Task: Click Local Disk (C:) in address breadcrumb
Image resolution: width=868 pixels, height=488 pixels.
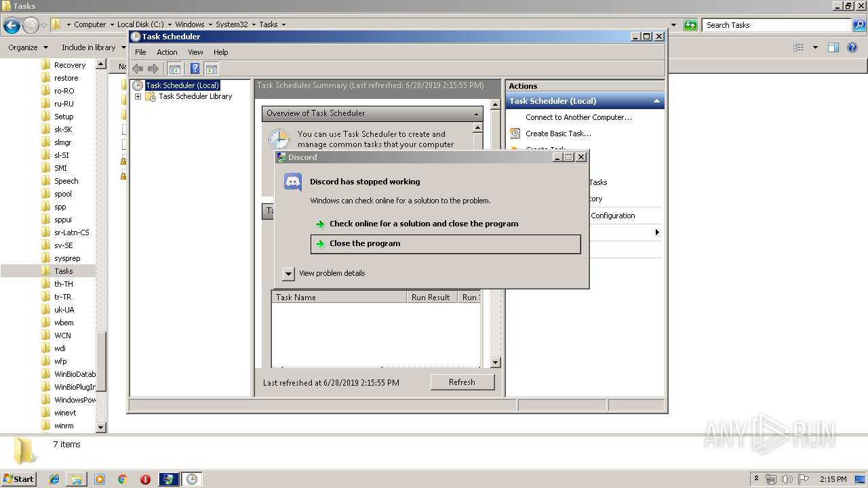Action: 140,24
